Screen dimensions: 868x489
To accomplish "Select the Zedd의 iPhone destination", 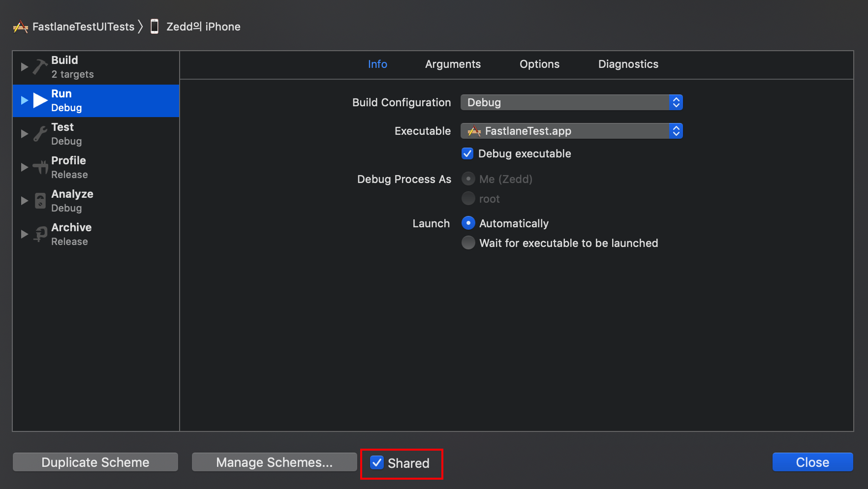I will (203, 27).
